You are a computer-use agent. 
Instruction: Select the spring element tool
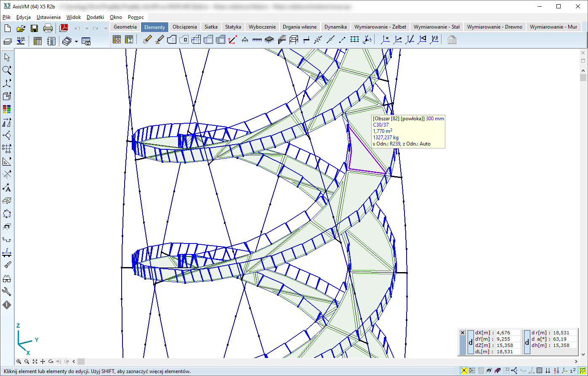[318, 40]
